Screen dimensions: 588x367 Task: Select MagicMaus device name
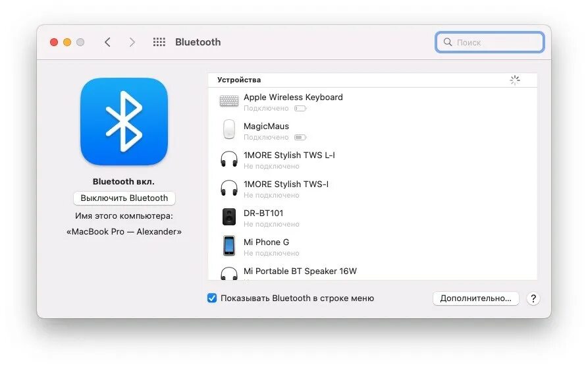click(266, 126)
